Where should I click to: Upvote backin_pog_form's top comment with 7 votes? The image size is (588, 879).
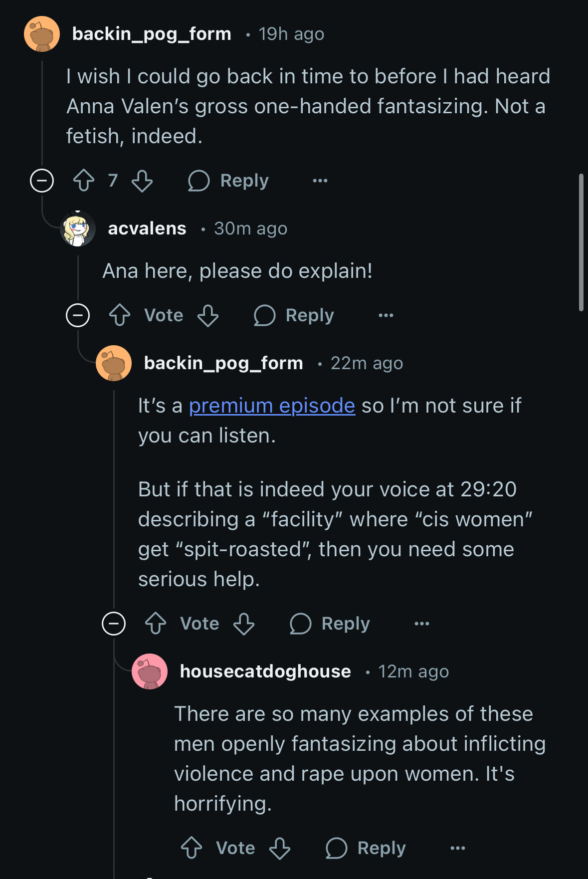(x=84, y=181)
